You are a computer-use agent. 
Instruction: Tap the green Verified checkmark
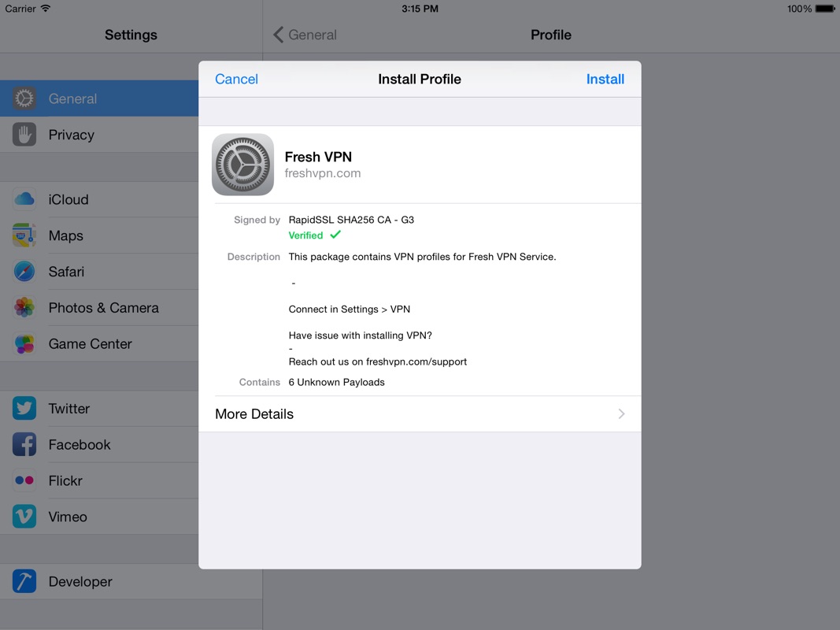pyautogui.click(x=335, y=235)
